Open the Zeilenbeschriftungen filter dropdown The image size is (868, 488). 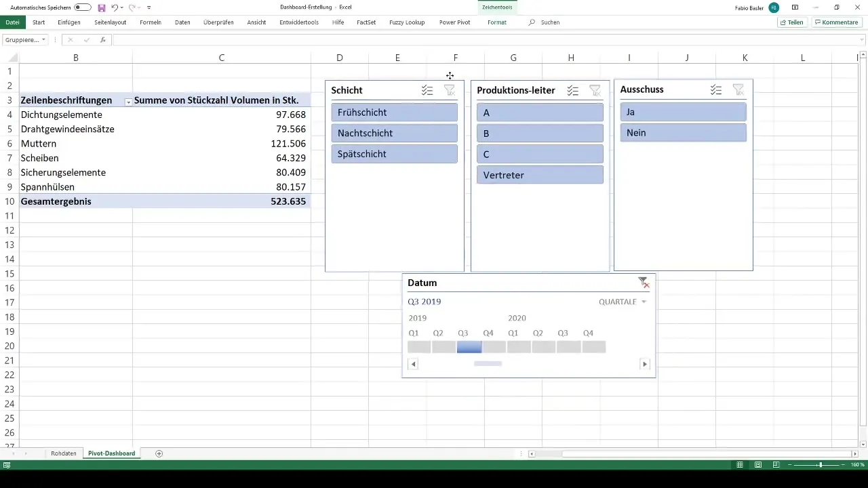[x=127, y=101]
